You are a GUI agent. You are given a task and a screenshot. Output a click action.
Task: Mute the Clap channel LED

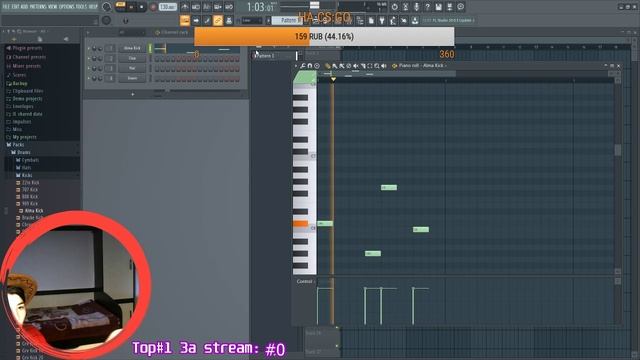89,58
